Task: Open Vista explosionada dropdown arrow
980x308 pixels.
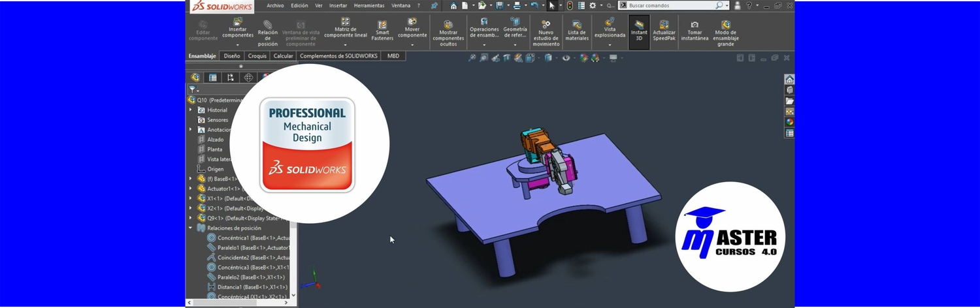Action: 610,45
